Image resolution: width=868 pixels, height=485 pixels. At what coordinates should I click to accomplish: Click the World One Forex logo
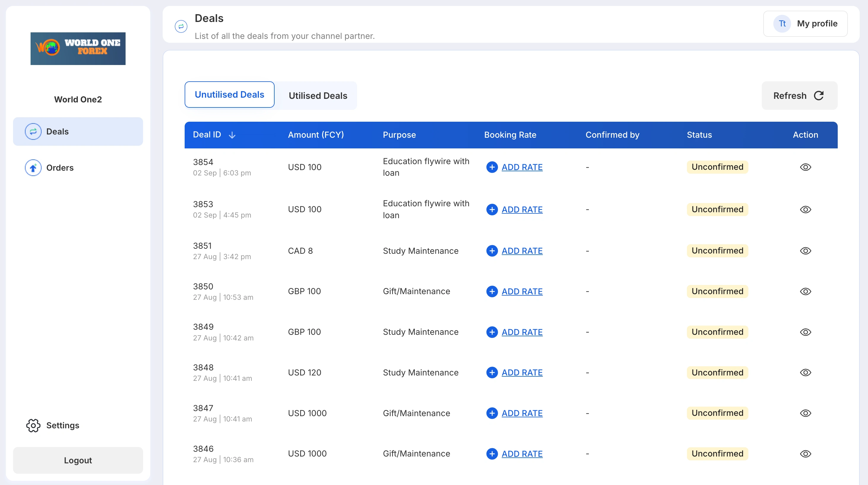click(78, 48)
